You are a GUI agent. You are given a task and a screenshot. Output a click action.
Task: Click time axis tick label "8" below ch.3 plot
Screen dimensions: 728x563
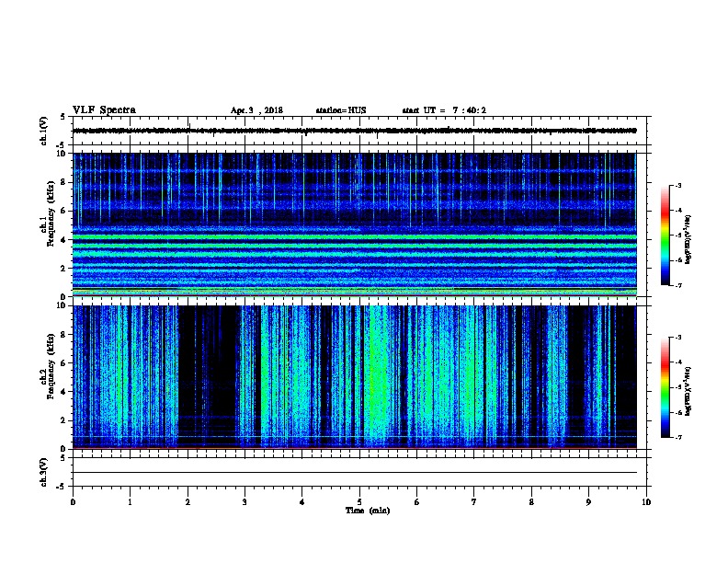[x=531, y=501]
